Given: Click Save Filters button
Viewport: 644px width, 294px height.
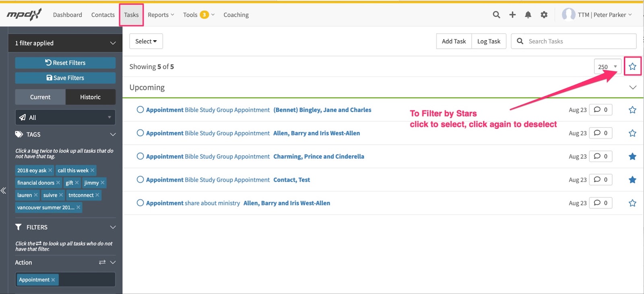Looking at the screenshot, I should tap(65, 78).
